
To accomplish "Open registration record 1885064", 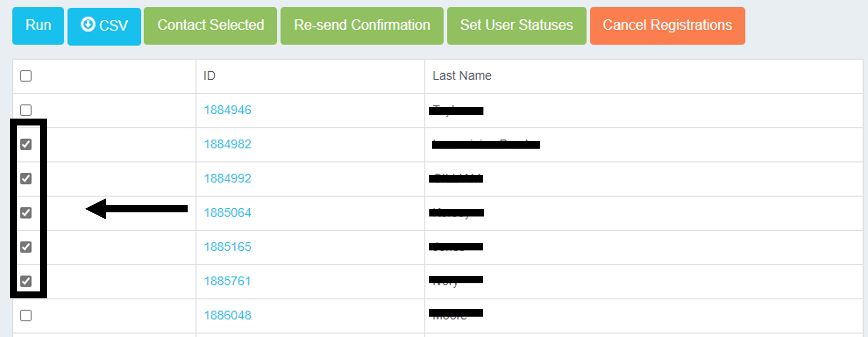I will (x=227, y=212).
